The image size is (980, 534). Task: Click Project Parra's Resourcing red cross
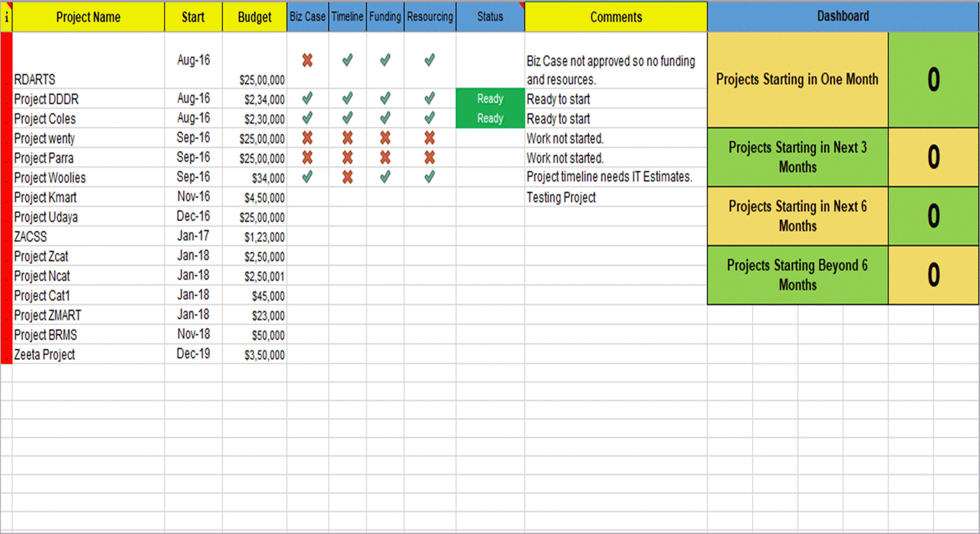[x=429, y=158]
